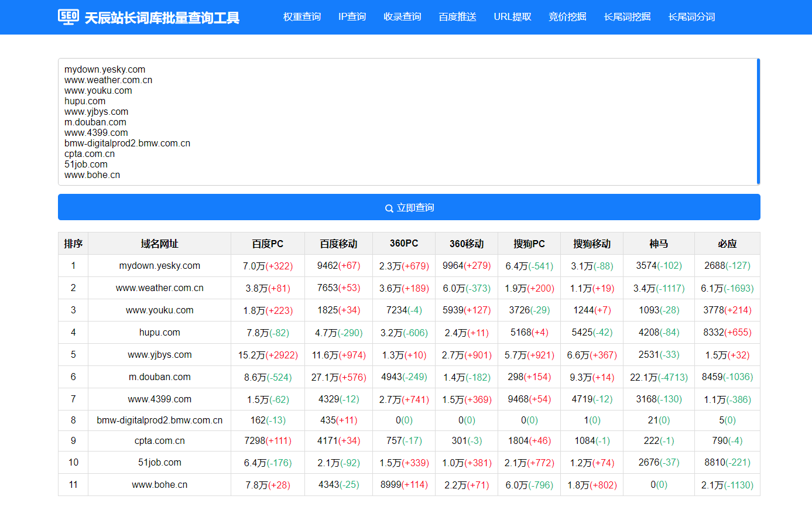Click the cell 2.7万(+741)
Image resolution: width=812 pixels, height=506 pixels.
coord(404,399)
